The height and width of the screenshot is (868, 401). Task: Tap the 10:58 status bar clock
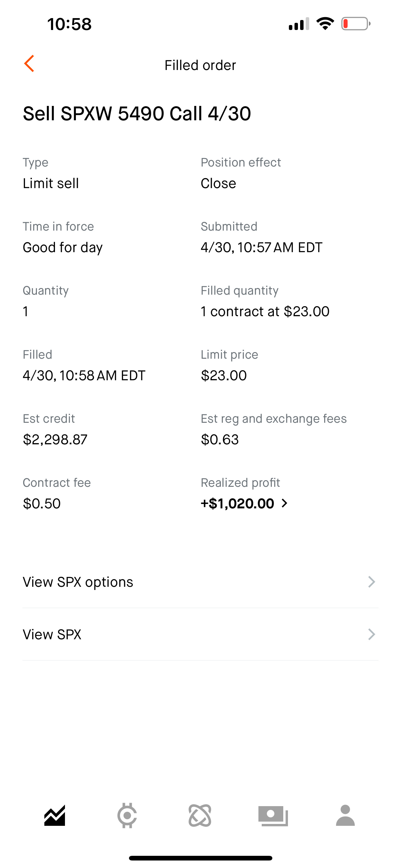point(69,24)
